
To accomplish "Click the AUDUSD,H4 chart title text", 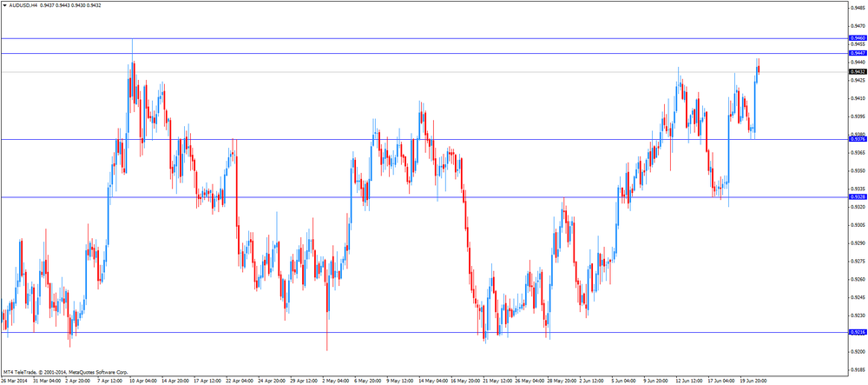I will (x=23, y=5).
